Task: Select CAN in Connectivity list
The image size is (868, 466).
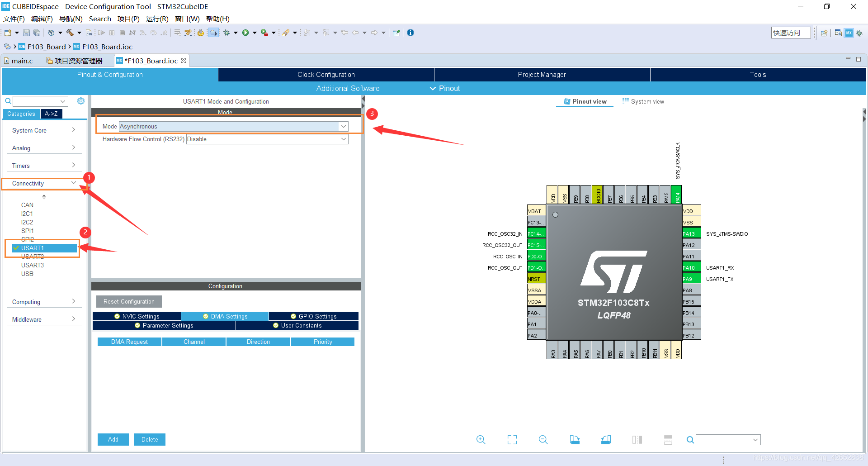Action: click(27, 205)
